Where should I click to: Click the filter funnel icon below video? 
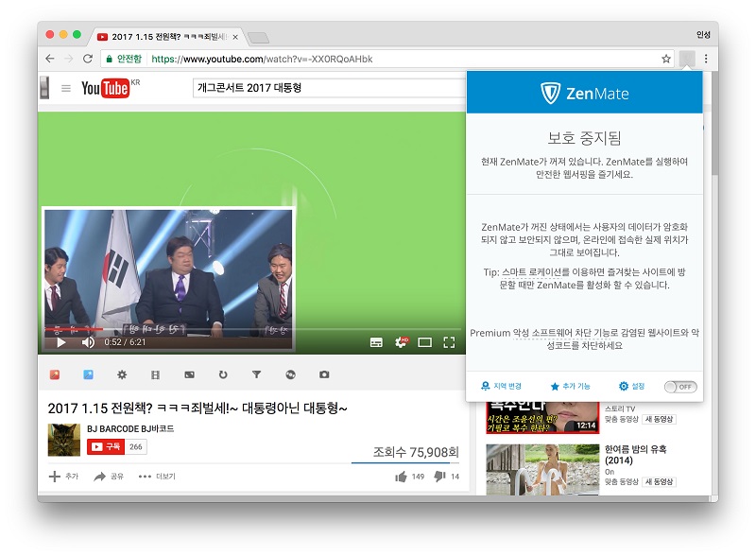tap(256, 374)
